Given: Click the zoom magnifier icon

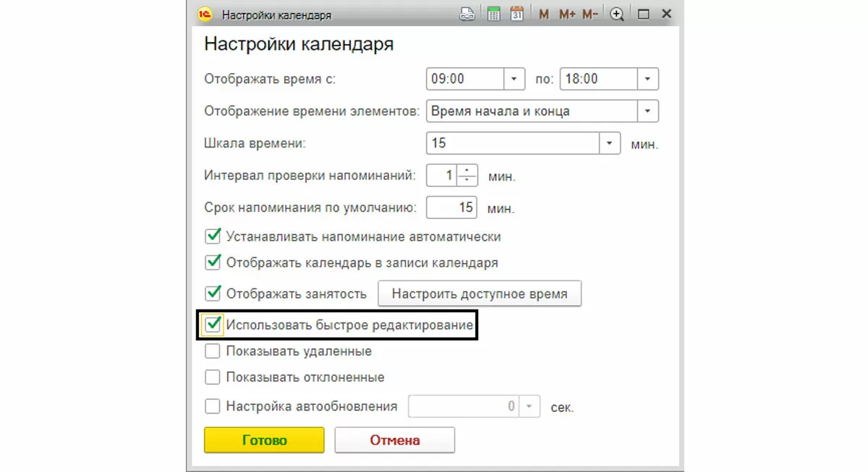Looking at the screenshot, I should 617,14.
